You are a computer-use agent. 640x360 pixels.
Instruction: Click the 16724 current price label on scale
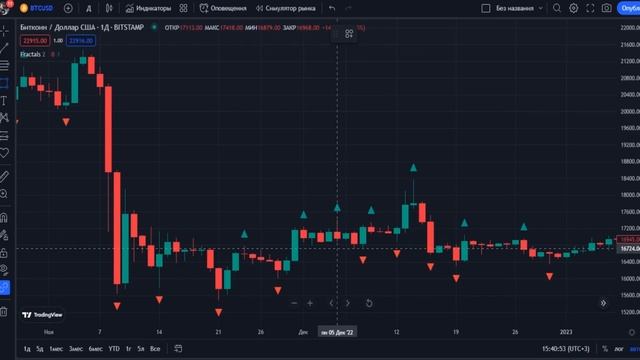coord(629,249)
